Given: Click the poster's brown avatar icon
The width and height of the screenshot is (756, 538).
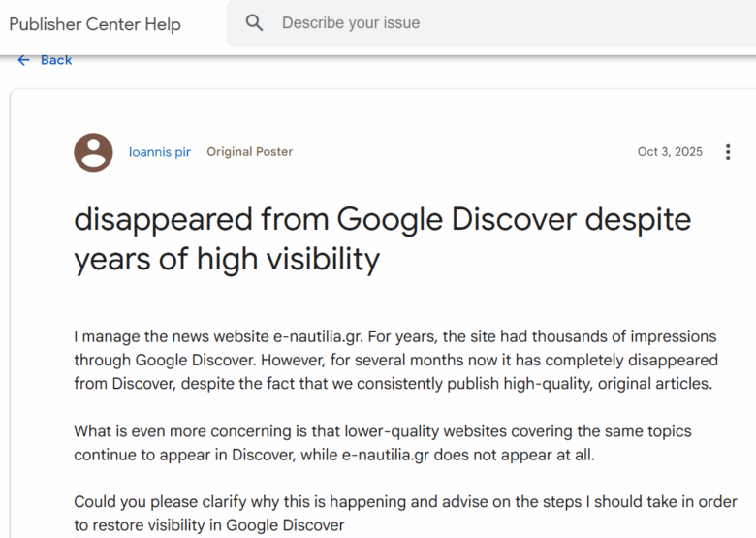Looking at the screenshot, I should coord(93,152).
